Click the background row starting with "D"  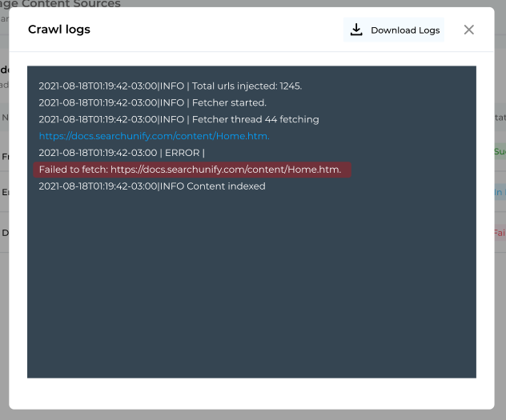5,233
